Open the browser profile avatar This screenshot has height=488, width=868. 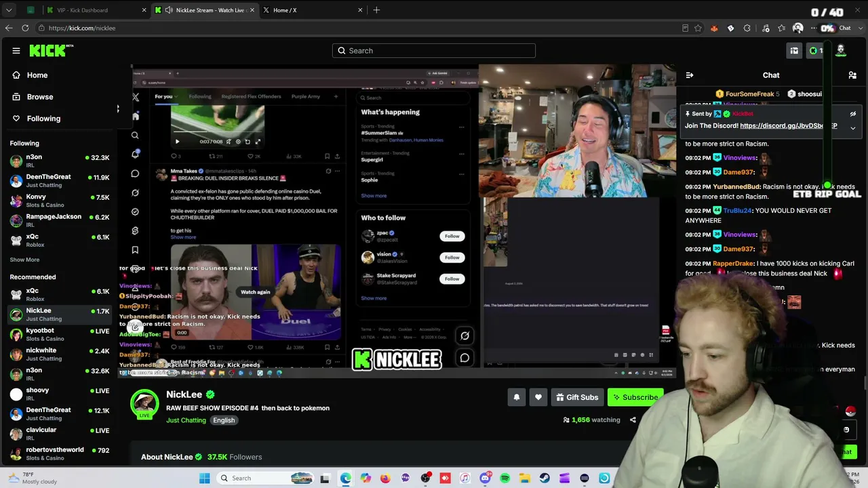pyautogui.click(x=798, y=28)
